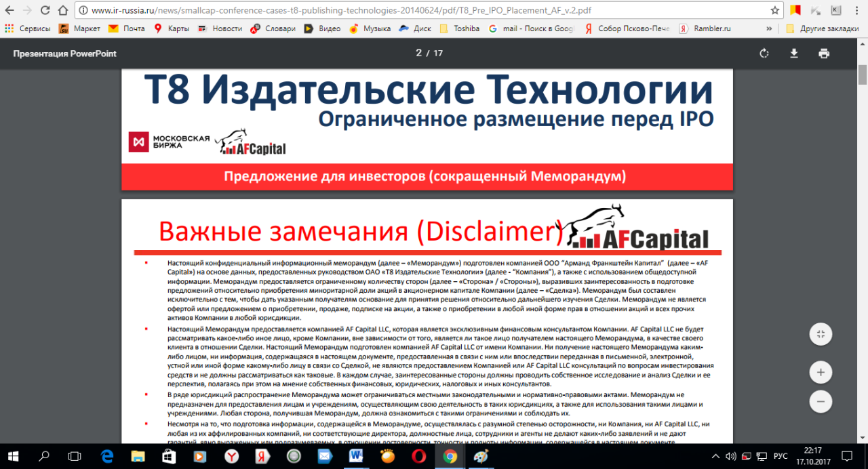Rotate the PDF page clockwise

(x=764, y=54)
